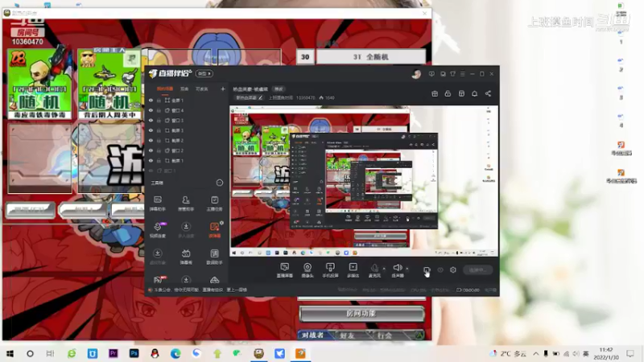Open the 主播任务 tool with the checkmark icon
The image size is (644, 362).
pyautogui.click(x=214, y=204)
